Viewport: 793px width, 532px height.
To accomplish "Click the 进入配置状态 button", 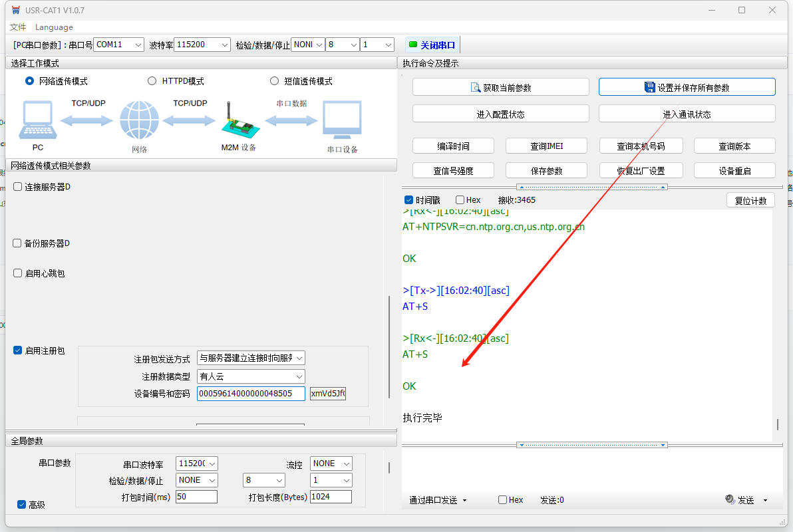I will pyautogui.click(x=500, y=114).
